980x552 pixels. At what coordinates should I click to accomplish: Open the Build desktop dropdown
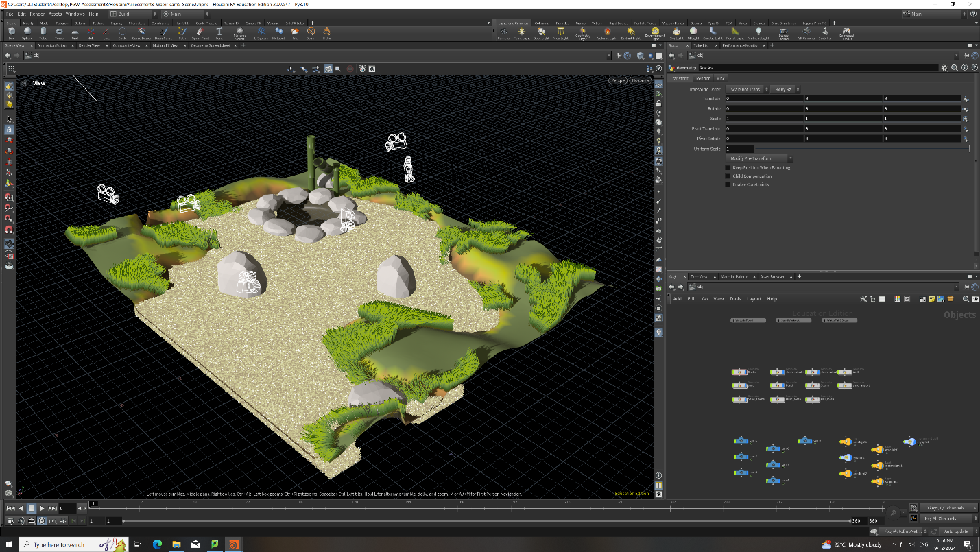(x=132, y=14)
